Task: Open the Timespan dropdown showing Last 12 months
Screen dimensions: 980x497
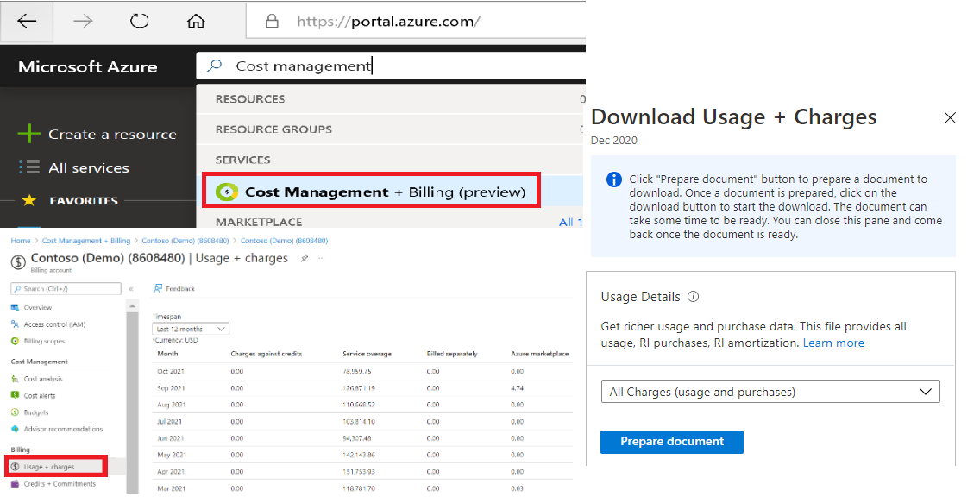Action: click(190, 329)
